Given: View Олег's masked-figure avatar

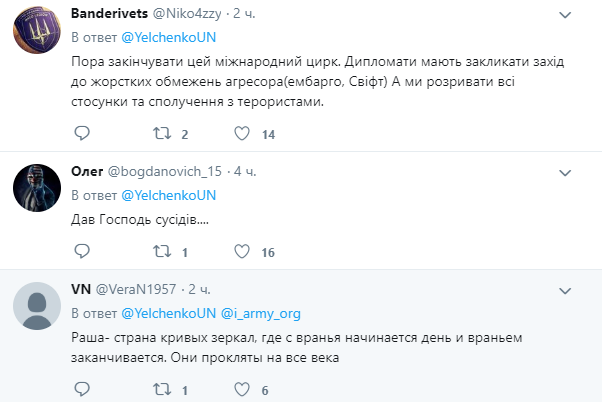Looking at the screenshot, I should click(37, 188).
